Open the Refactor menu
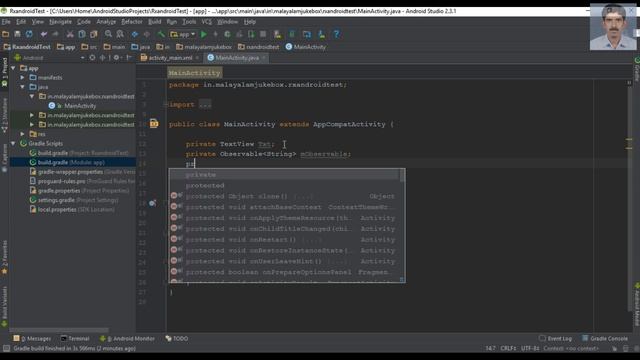The width and height of the screenshot is (640, 360). point(132,22)
